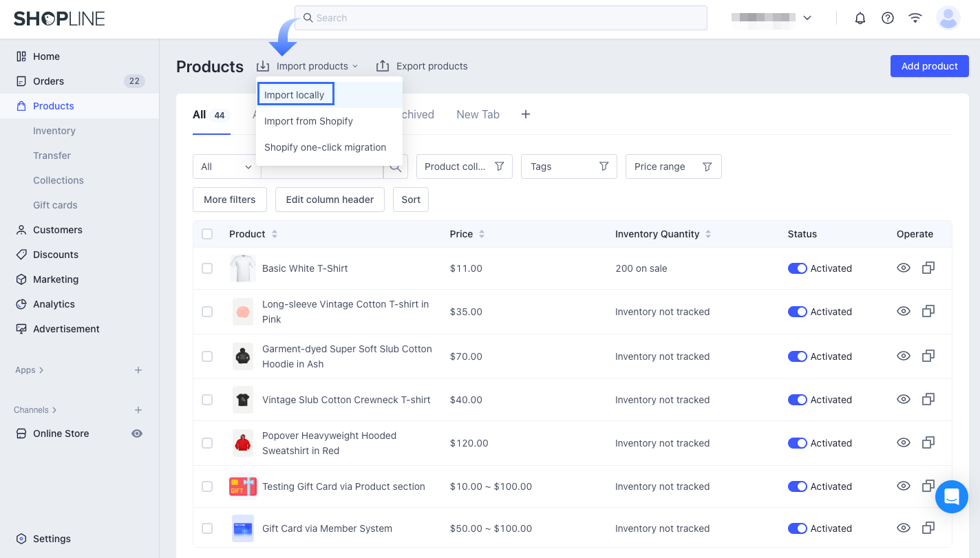Add an app using the Apps plus icon

click(138, 370)
